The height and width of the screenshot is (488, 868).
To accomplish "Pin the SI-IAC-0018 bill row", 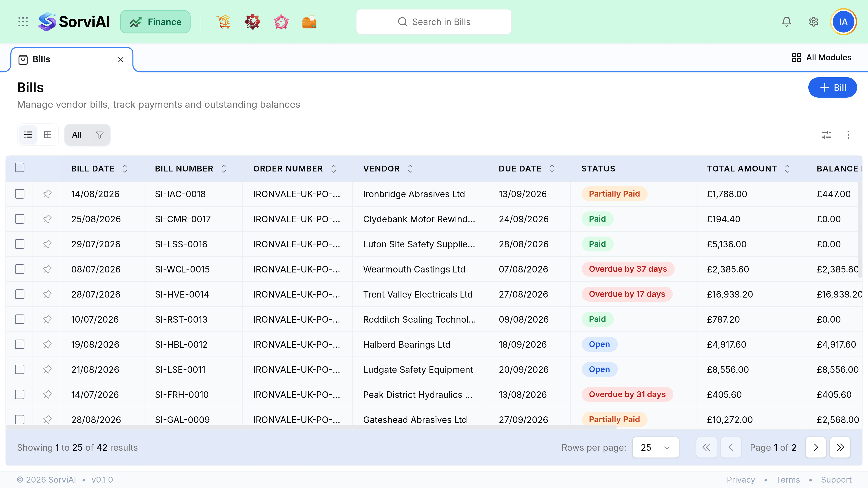I will [x=47, y=194].
